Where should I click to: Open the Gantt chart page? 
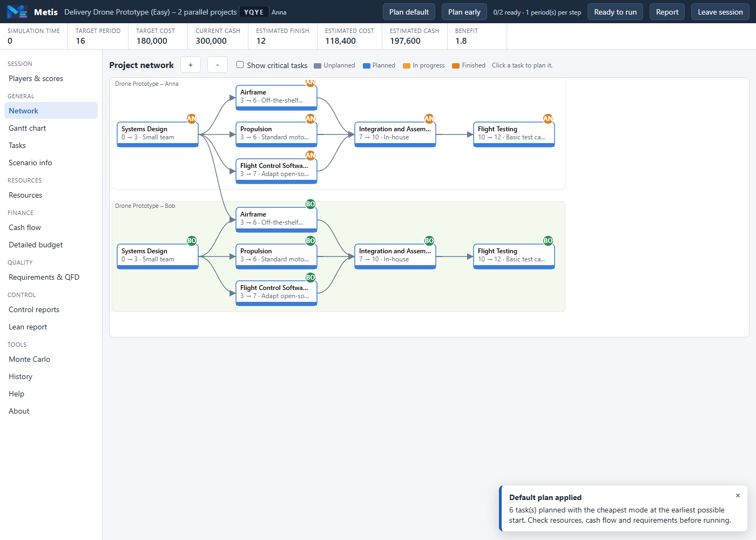click(x=51, y=128)
